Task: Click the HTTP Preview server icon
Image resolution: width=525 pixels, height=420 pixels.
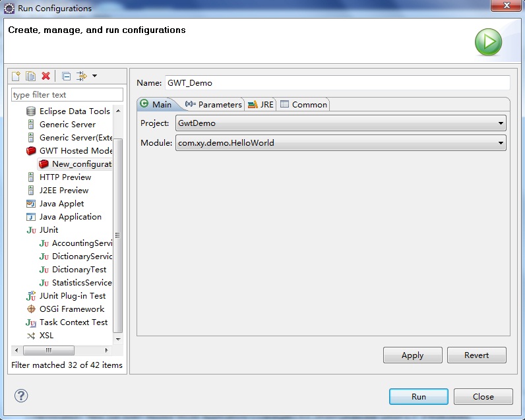Action: pyautogui.click(x=31, y=177)
